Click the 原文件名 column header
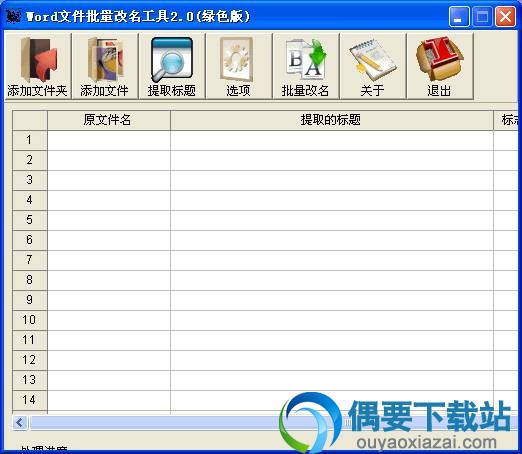The image size is (522, 454). [x=109, y=120]
